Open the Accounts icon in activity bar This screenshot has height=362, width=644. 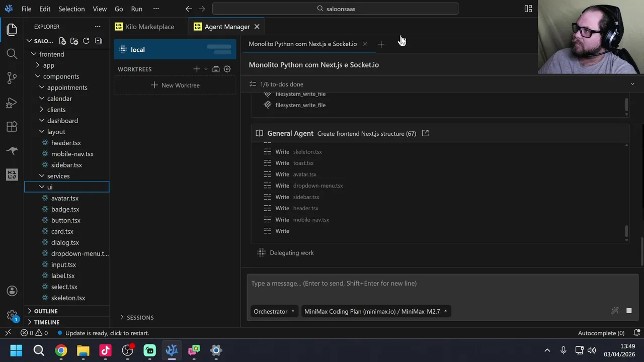[x=12, y=291]
